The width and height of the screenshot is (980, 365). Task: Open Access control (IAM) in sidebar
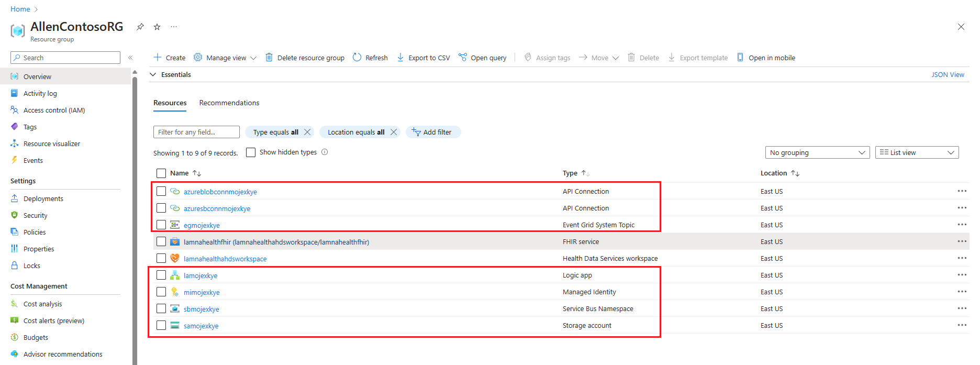tap(54, 110)
